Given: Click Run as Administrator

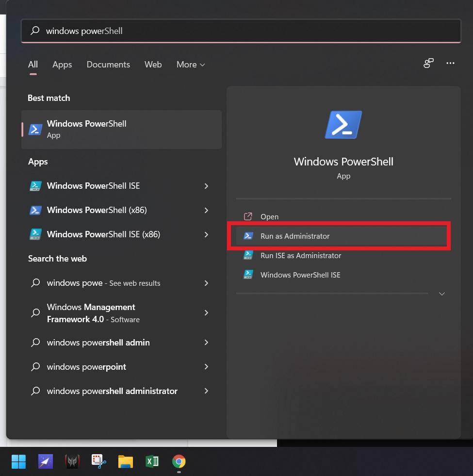Looking at the screenshot, I should [295, 236].
